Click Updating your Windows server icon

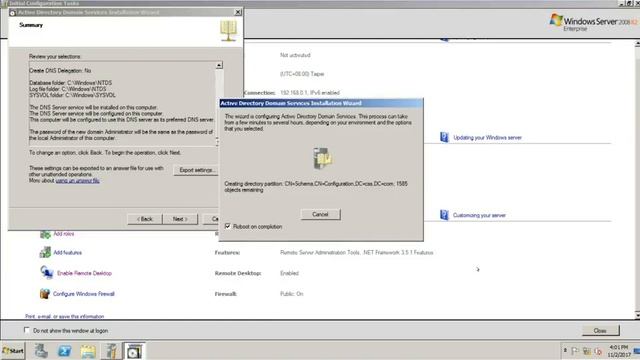(444, 137)
